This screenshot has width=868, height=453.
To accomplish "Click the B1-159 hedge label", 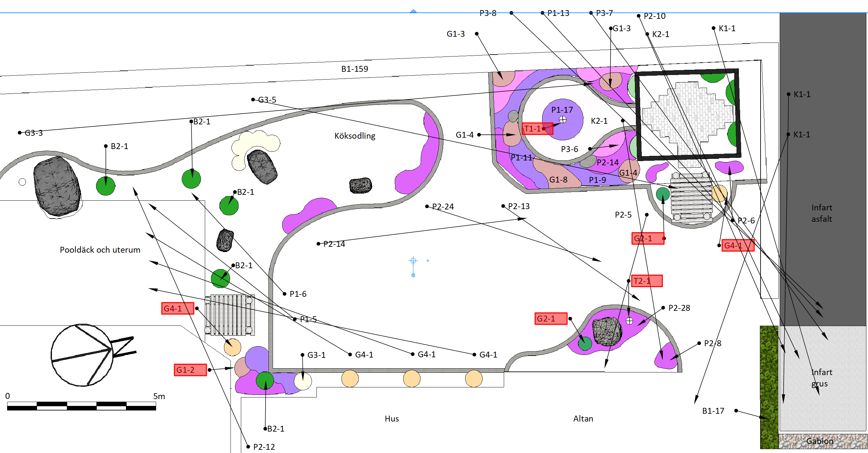I will coord(354,69).
